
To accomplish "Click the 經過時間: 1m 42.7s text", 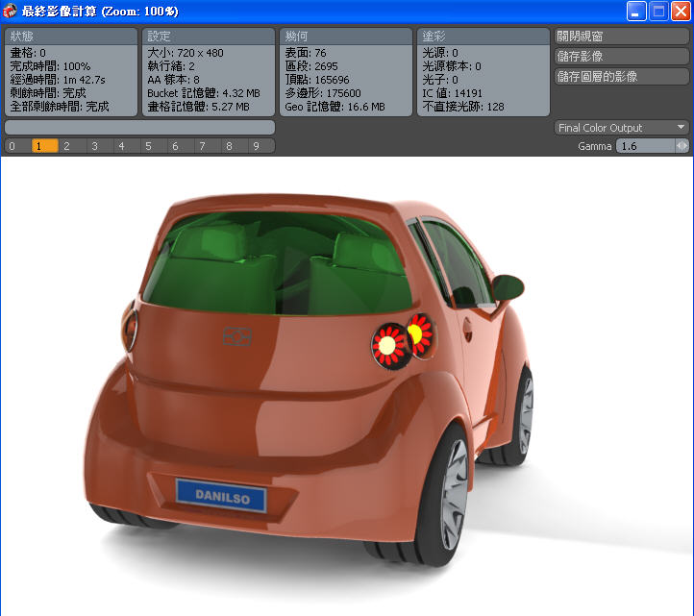I will (58, 80).
